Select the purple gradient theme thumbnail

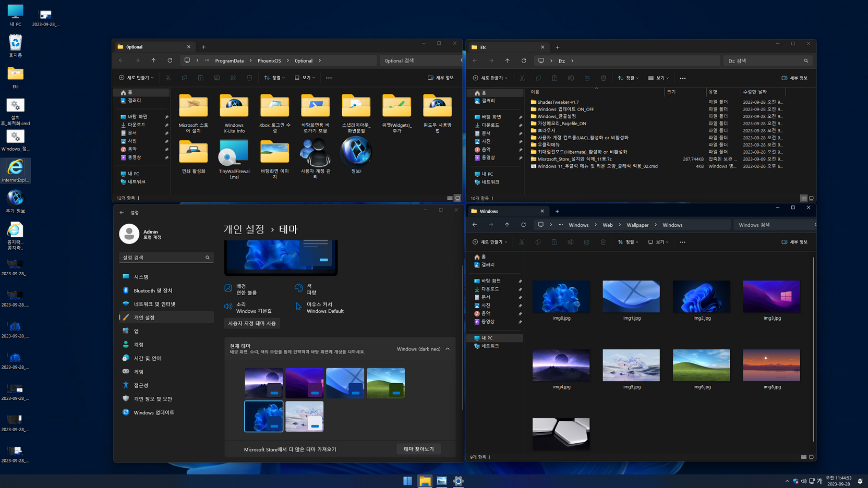click(x=304, y=383)
